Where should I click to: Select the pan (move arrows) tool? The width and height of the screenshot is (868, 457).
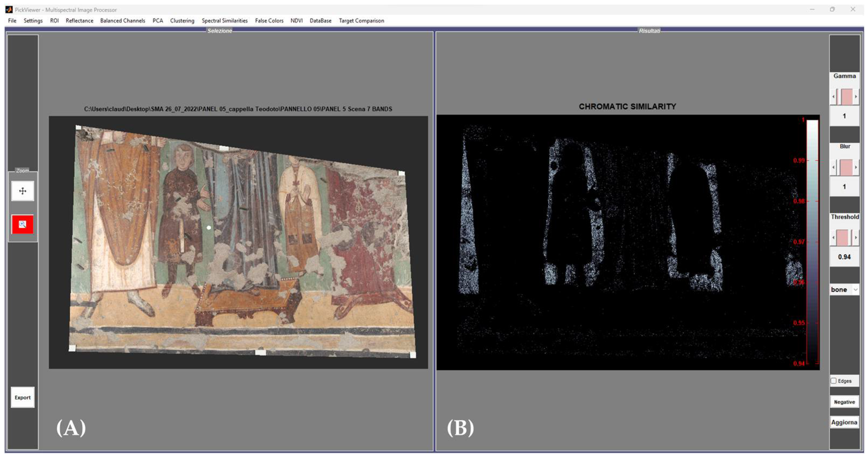pyautogui.click(x=23, y=191)
